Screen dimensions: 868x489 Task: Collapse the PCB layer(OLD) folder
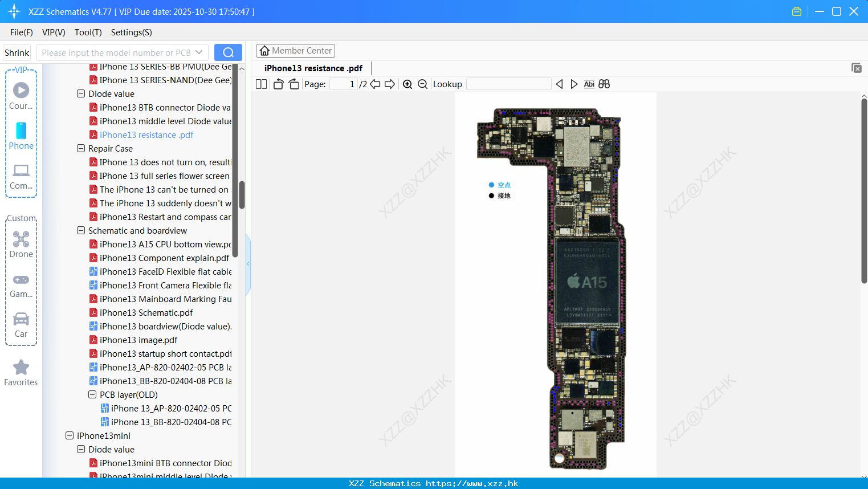[92, 394]
